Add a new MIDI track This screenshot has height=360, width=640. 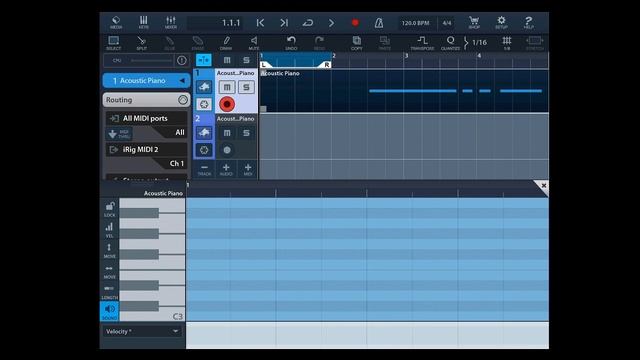(x=248, y=169)
